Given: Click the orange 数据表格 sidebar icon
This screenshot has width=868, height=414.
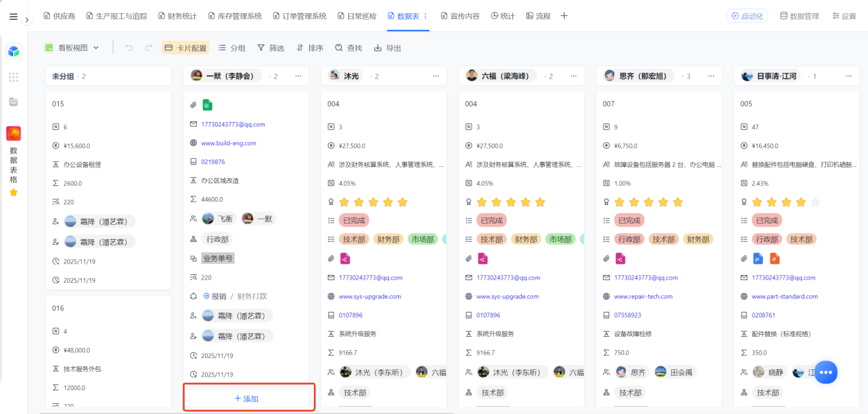Looking at the screenshot, I should (x=13, y=134).
